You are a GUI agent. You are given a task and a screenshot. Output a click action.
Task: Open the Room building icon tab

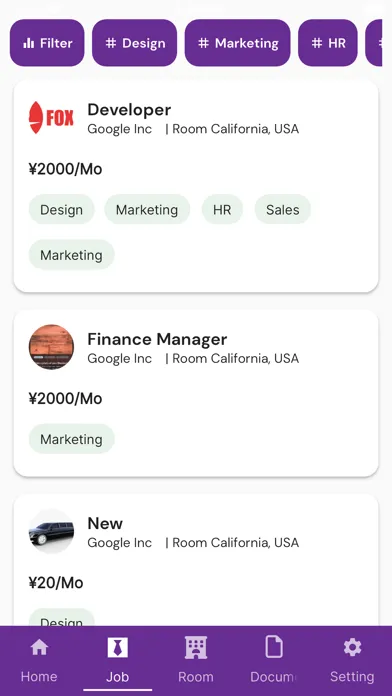(x=196, y=648)
